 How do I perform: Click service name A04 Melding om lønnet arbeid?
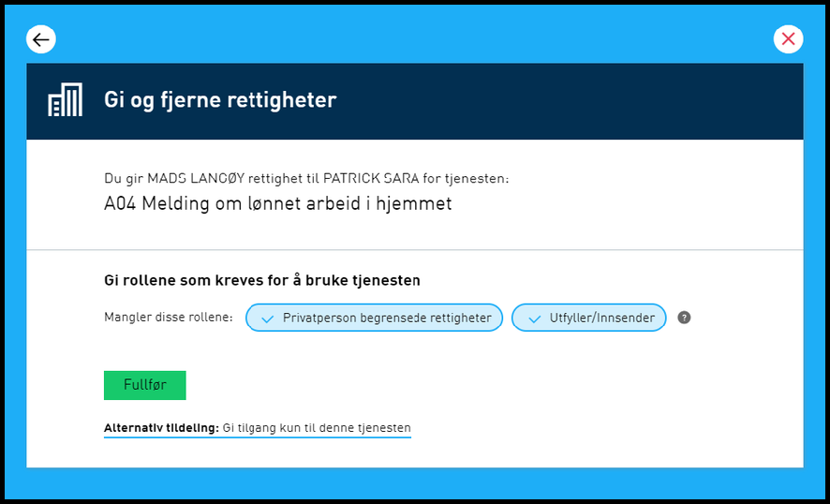(278, 204)
